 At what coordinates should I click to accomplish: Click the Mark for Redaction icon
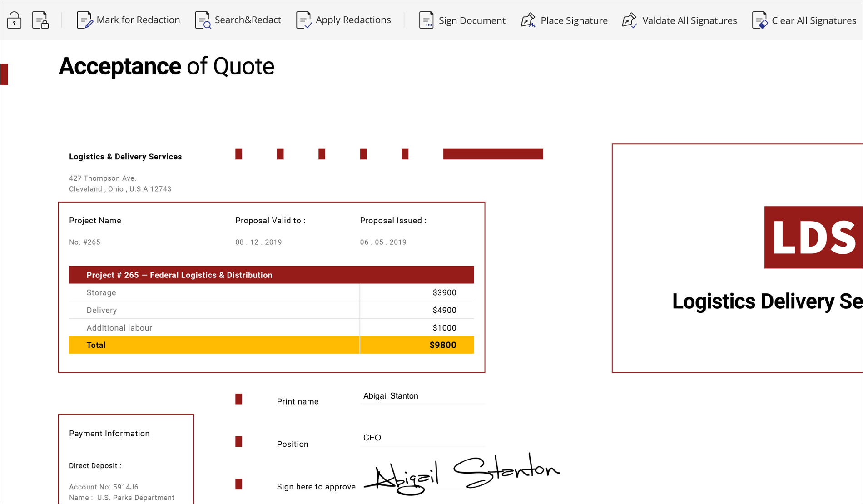[84, 20]
